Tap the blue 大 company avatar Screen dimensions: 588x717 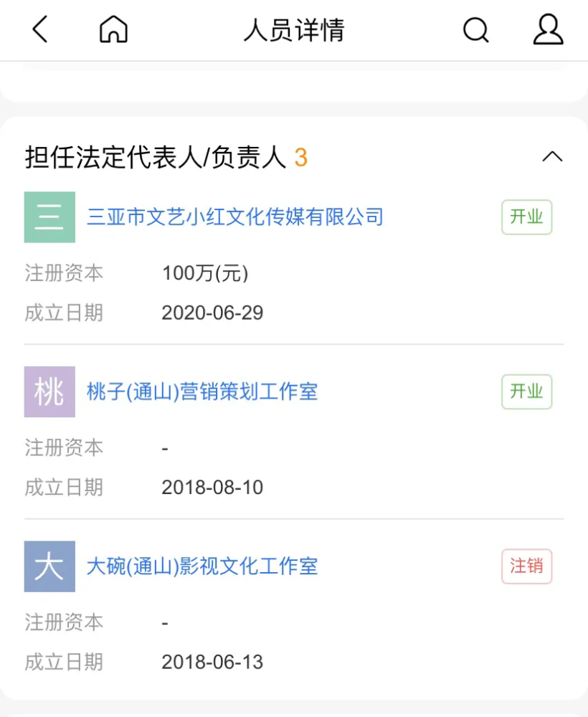click(50, 566)
